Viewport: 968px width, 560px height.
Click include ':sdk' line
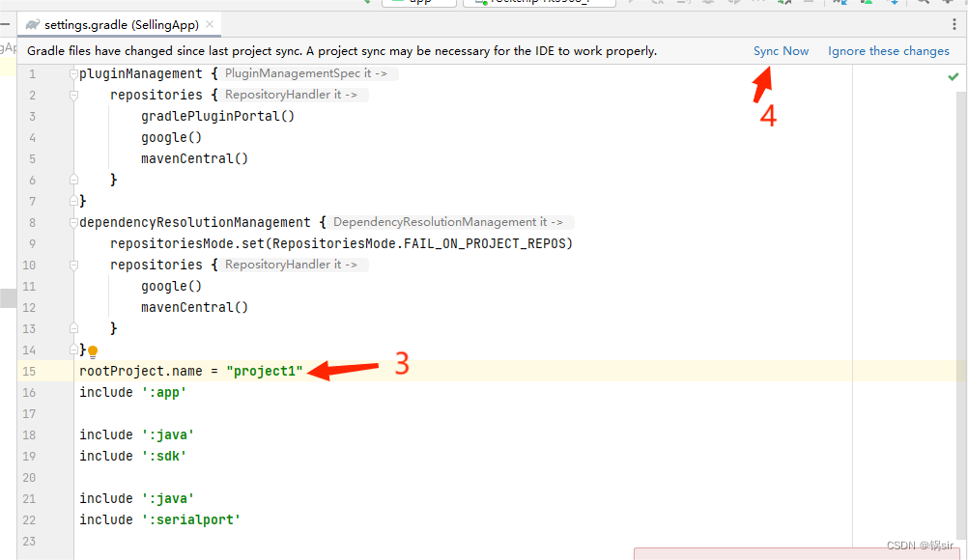(x=132, y=456)
